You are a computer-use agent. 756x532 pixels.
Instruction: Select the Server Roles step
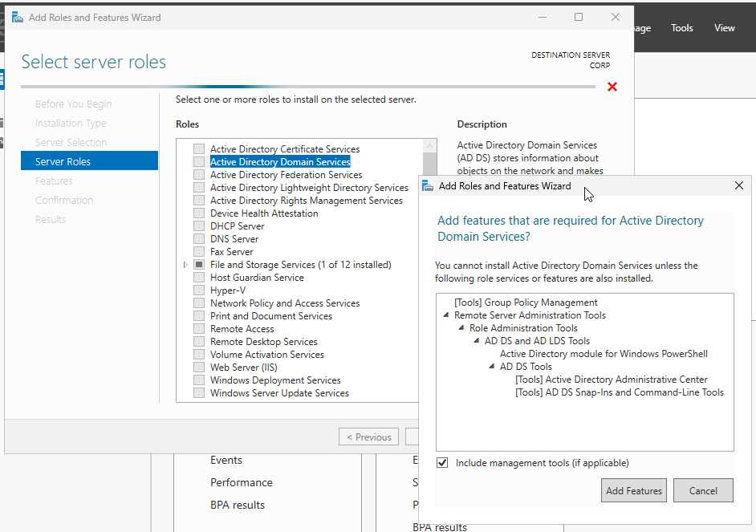tap(89, 160)
